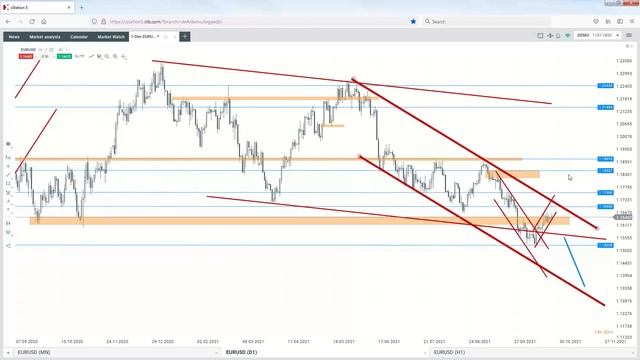Click the green connection status icon
The width and height of the screenshot is (640, 360).
pyautogui.click(x=567, y=36)
